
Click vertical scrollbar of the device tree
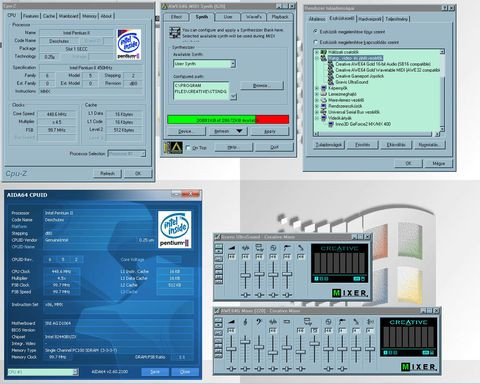442,91
